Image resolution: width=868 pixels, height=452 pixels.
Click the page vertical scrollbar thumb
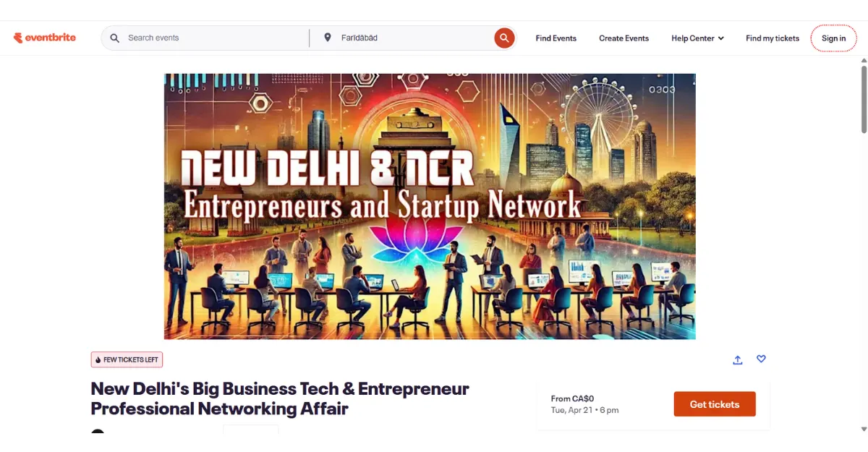pyautogui.click(x=864, y=99)
